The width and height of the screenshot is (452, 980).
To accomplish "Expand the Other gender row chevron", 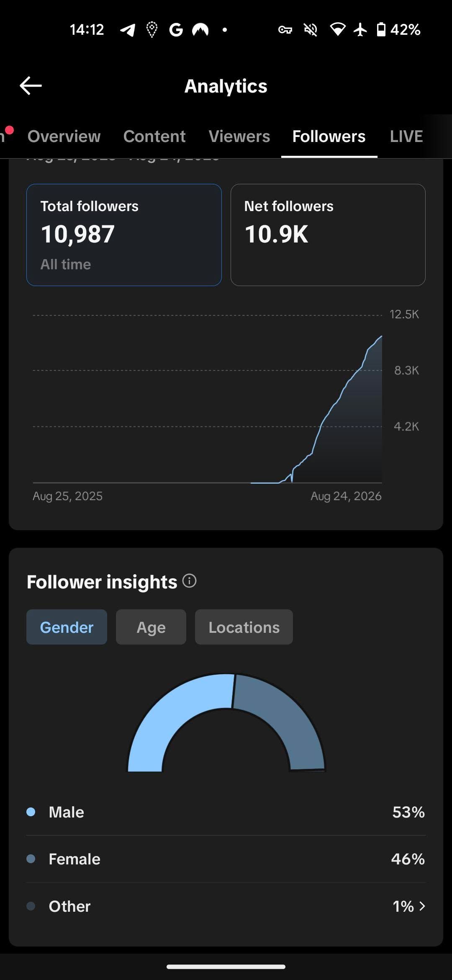I will [422, 906].
